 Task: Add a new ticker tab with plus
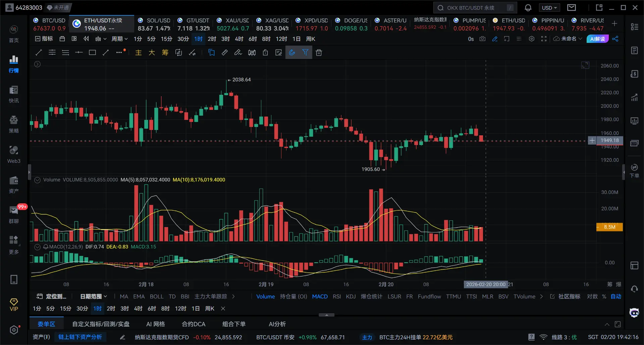coord(614,23)
